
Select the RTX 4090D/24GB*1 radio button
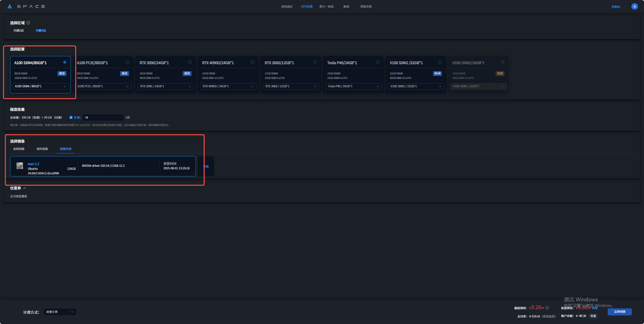[x=253, y=62]
